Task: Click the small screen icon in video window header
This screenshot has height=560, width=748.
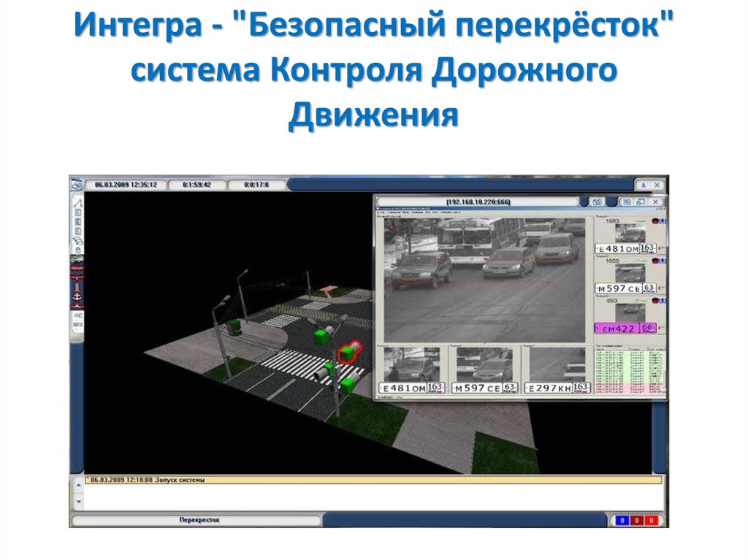Action: pos(627,202)
